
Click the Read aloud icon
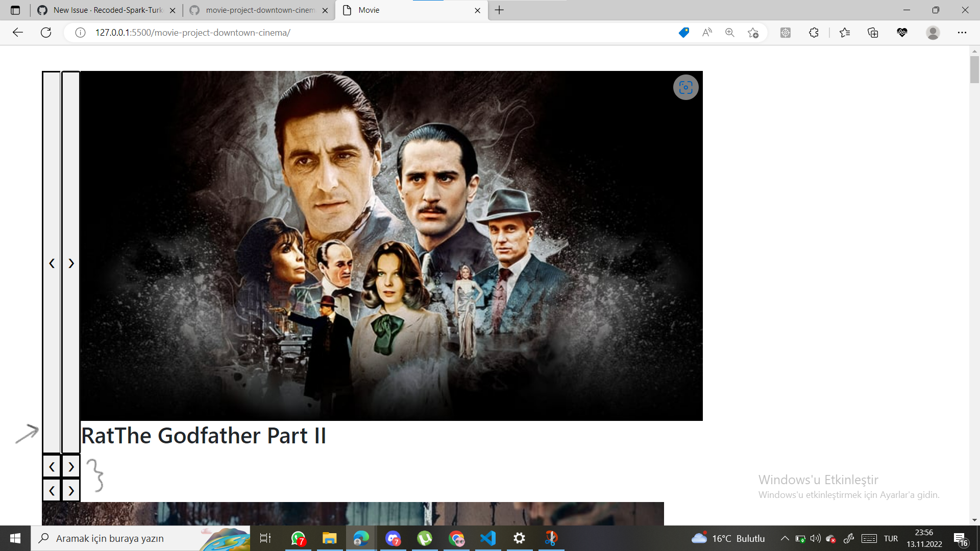[x=707, y=33]
